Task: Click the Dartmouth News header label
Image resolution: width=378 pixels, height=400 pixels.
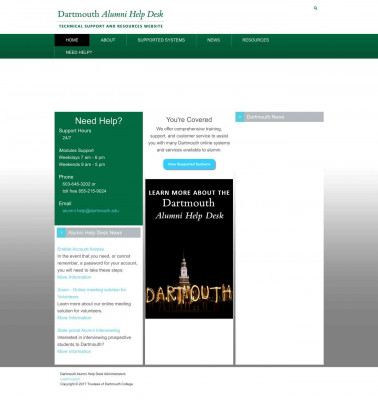Action: (265, 117)
